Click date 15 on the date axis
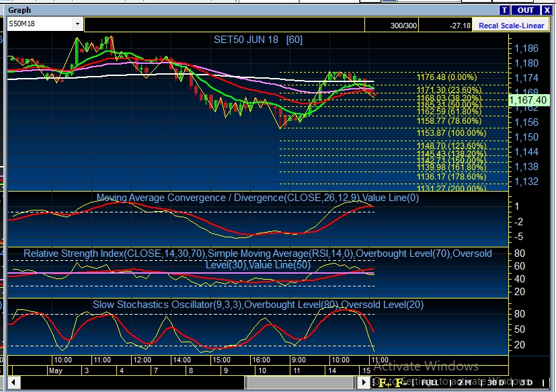This screenshot has height=392, width=556. click(366, 370)
